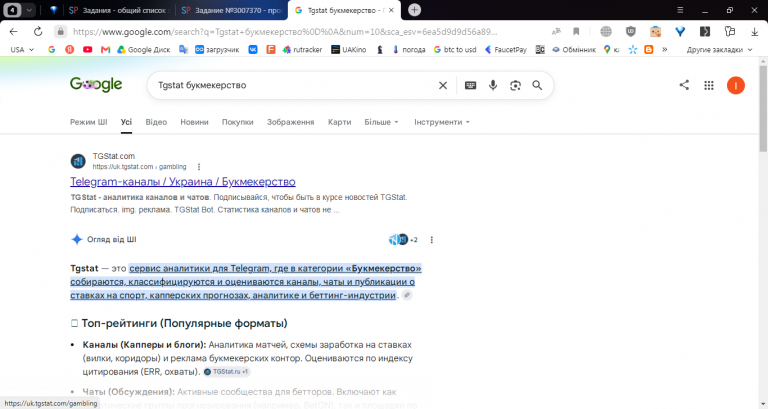This screenshot has height=409, width=768.
Task: Select the Відео search tab
Action: coord(156,122)
